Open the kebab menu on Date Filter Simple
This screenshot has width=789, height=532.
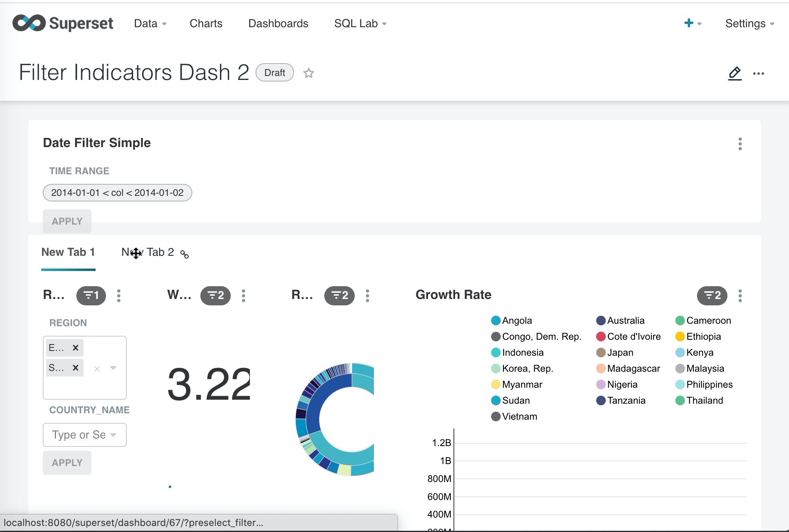[740, 143]
